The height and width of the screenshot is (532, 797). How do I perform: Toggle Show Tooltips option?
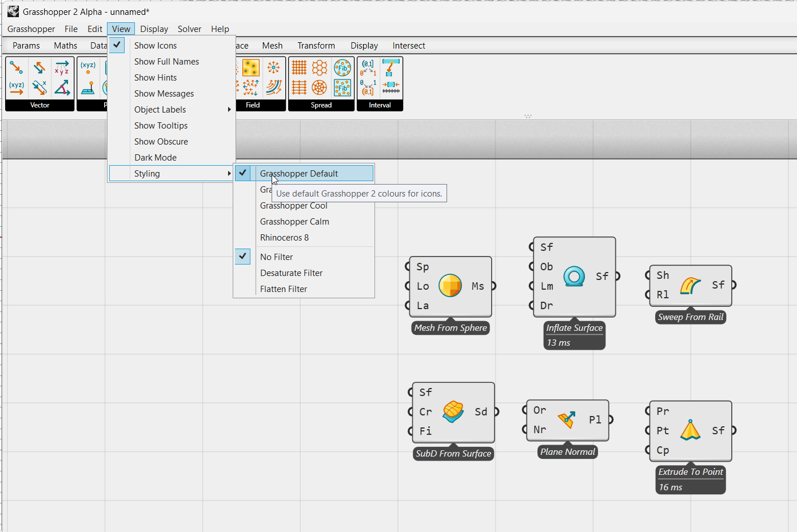point(172,125)
